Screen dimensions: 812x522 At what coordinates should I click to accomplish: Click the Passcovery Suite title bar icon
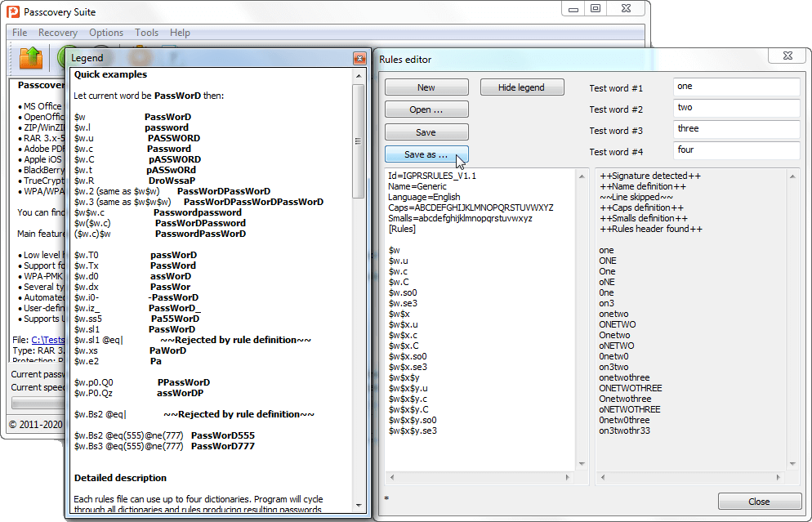point(14,12)
